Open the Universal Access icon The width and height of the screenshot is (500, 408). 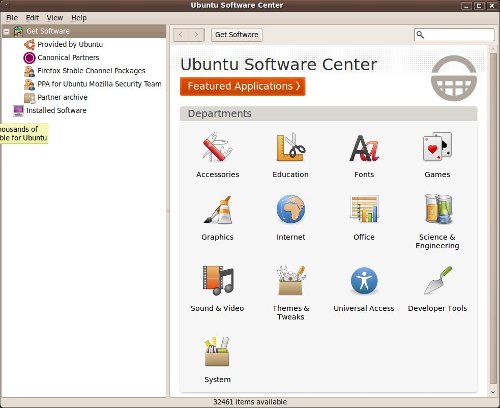tap(364, 281)
